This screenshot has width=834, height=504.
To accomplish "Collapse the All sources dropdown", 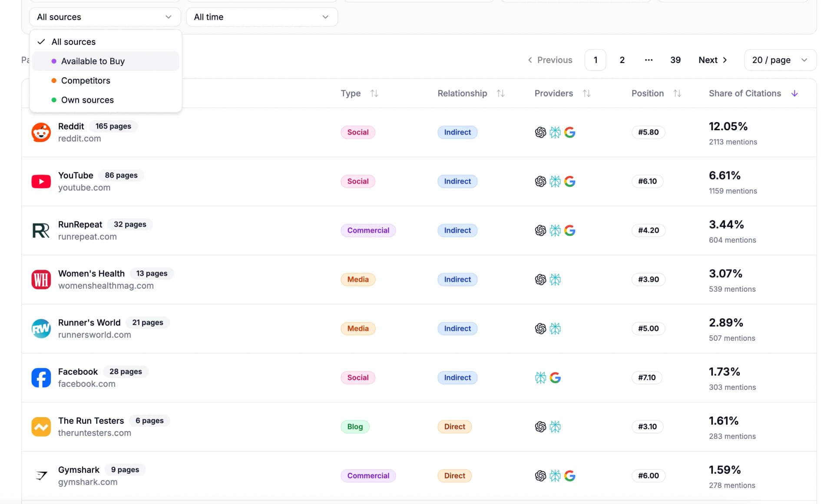I will click(104, 17).
